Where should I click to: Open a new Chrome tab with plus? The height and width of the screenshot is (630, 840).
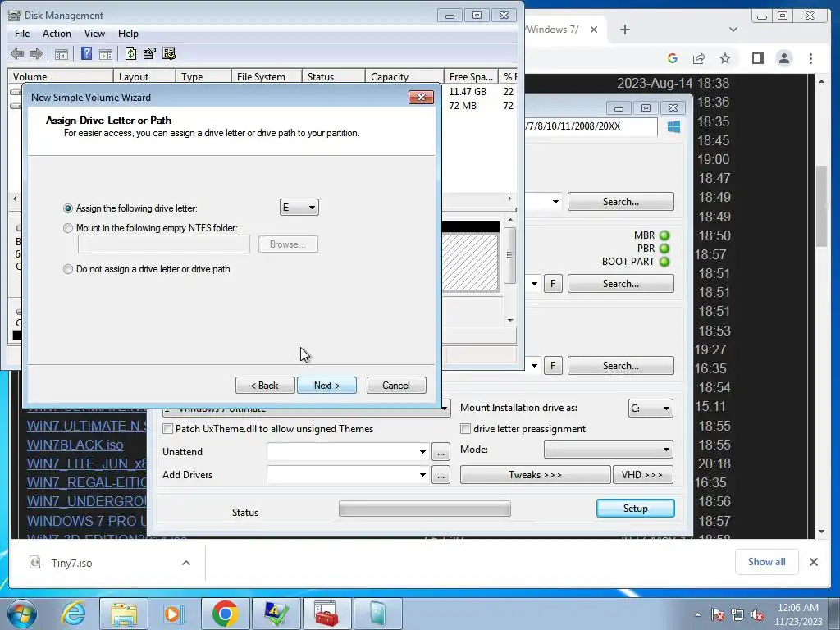(x=624, y=30)
